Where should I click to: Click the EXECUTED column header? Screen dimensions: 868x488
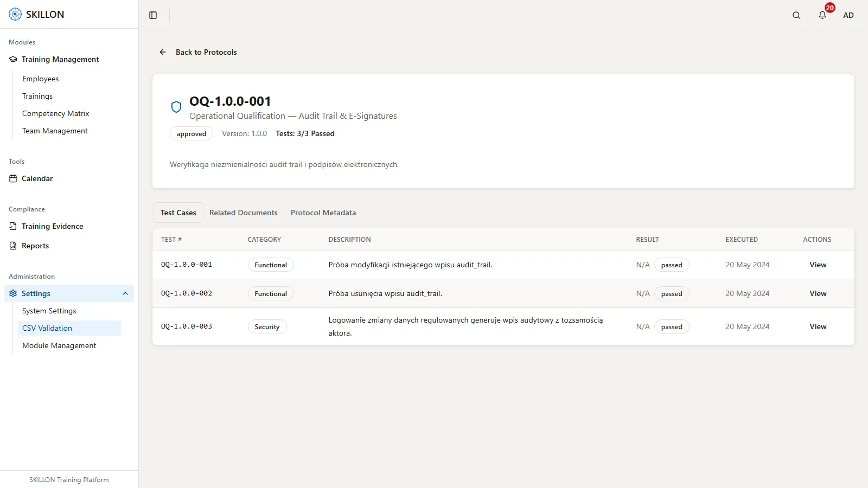pyautogui.click(x=742, y=239)
